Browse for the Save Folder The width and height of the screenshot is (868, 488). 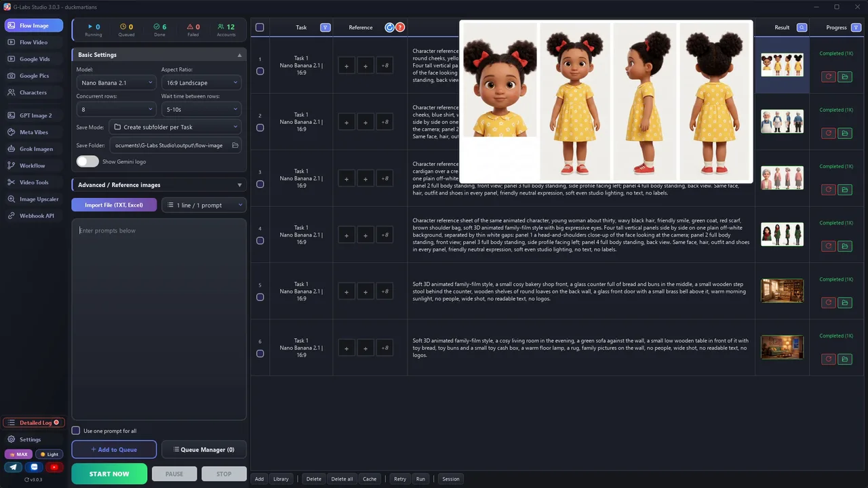tap(235, 145)
